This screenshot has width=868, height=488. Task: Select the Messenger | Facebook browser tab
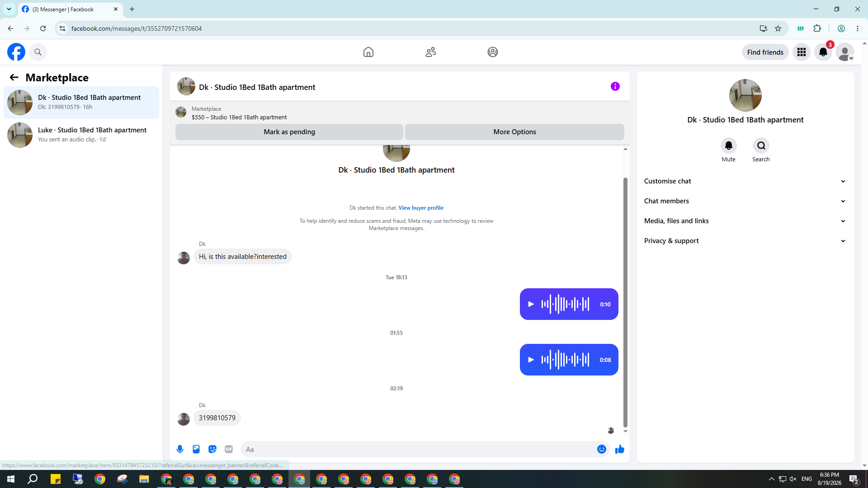(70, 9)
